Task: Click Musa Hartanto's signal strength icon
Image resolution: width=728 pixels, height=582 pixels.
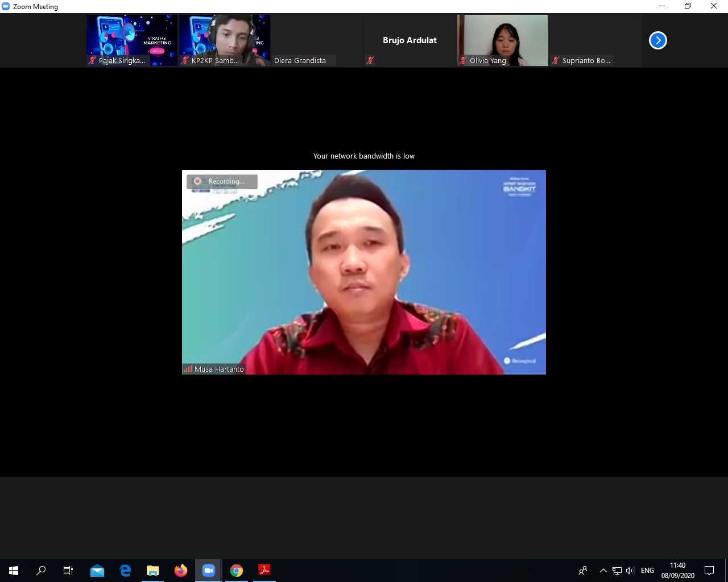Action: 188,369
